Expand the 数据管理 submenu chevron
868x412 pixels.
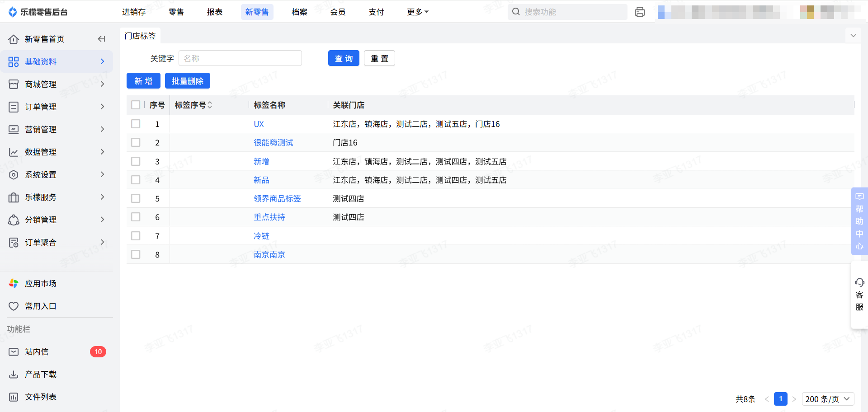click(x=103, y=152)
